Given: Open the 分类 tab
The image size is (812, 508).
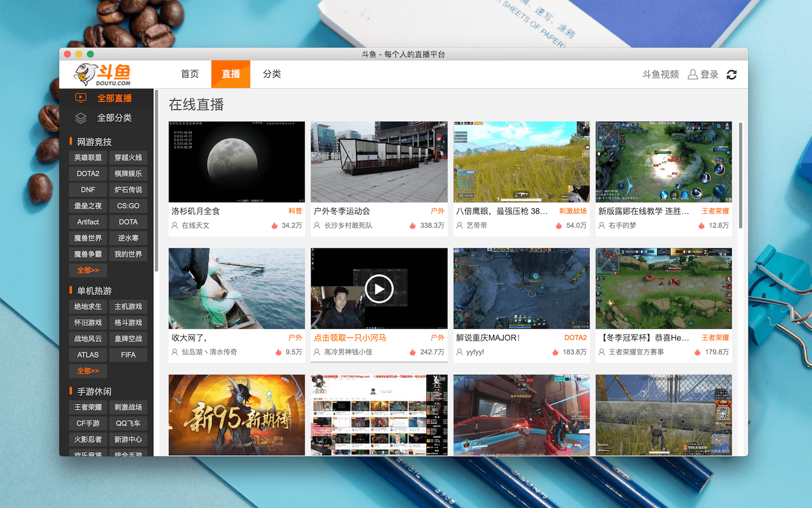Looking at the screenshot, I should click(x=272, y=74).
